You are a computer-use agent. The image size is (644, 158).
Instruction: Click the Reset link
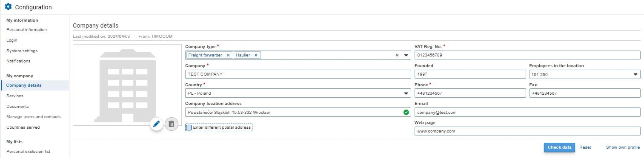click(585, 147)
